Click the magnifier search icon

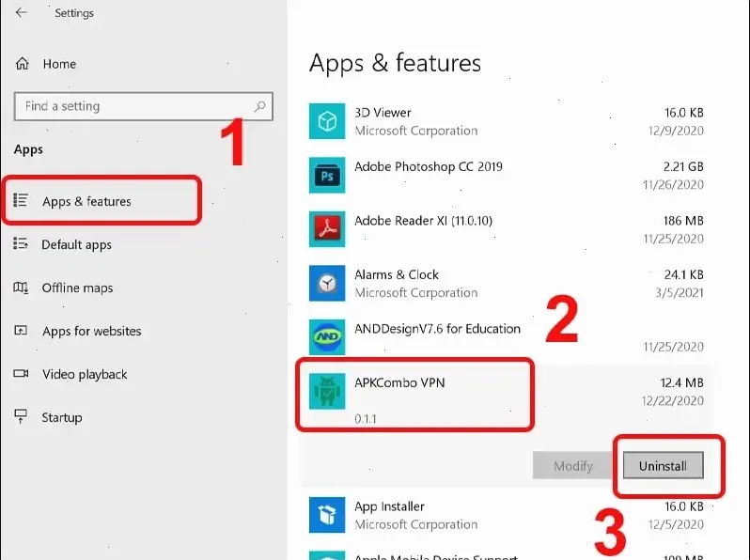pyautogui.click(x=259, y=106)
